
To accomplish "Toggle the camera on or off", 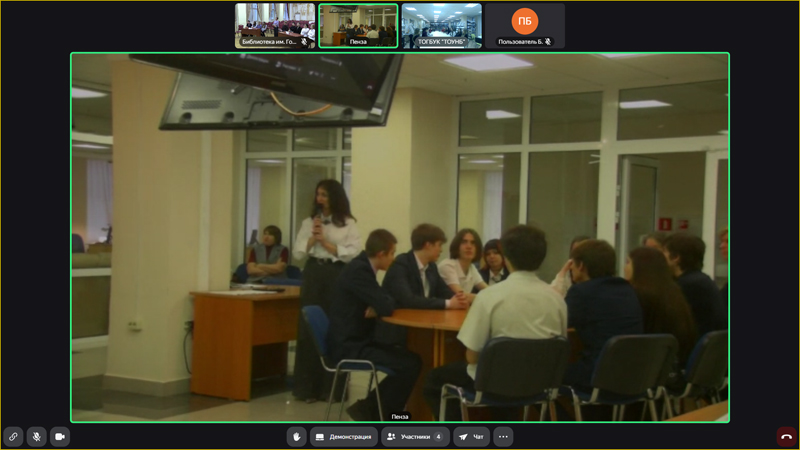I will click(x=60, y=437).
